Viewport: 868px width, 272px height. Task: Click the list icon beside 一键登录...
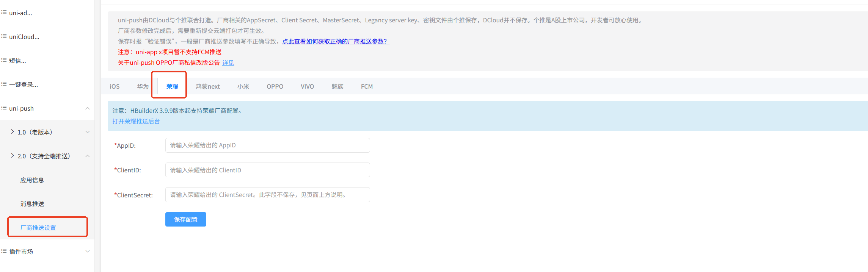point(4,84)
